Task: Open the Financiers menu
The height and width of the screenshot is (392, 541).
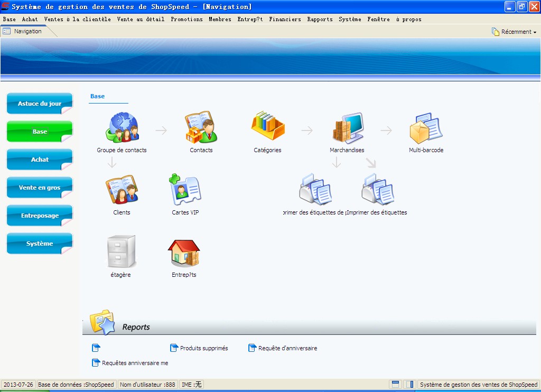Action: pos(285,20)
